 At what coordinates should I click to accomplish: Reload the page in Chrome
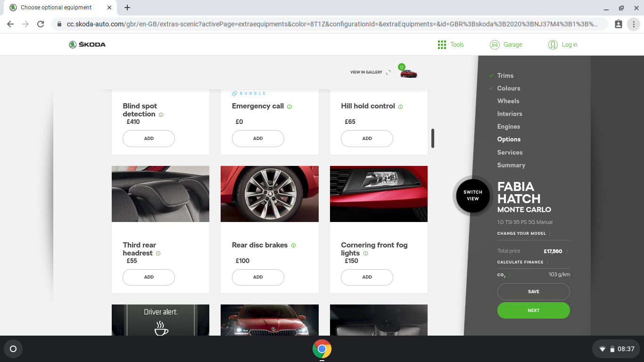pos(41,24)
